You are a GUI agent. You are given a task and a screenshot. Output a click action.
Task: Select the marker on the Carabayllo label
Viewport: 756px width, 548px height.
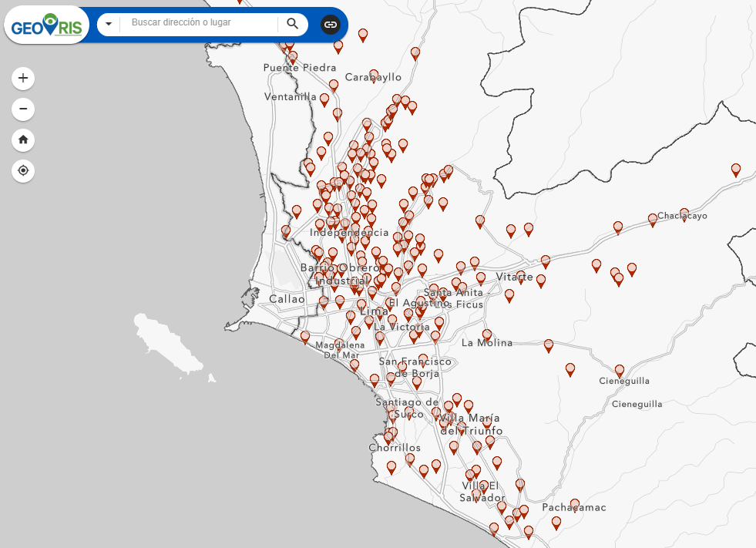pos(374,76)
